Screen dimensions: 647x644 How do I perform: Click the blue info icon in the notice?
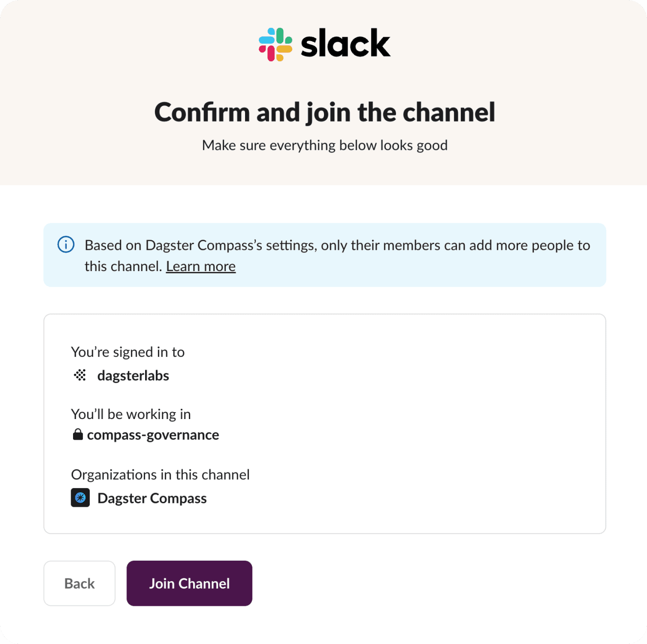(x=65, y=245)
